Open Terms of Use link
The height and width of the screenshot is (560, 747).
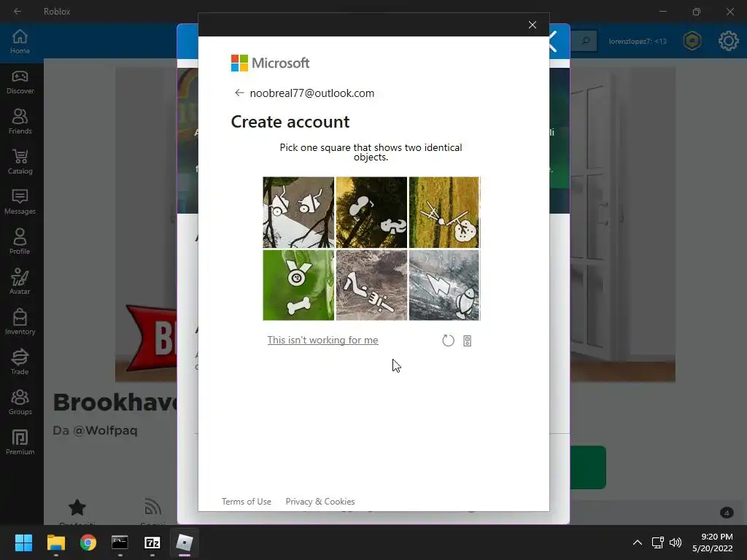(x=247, y=502)
